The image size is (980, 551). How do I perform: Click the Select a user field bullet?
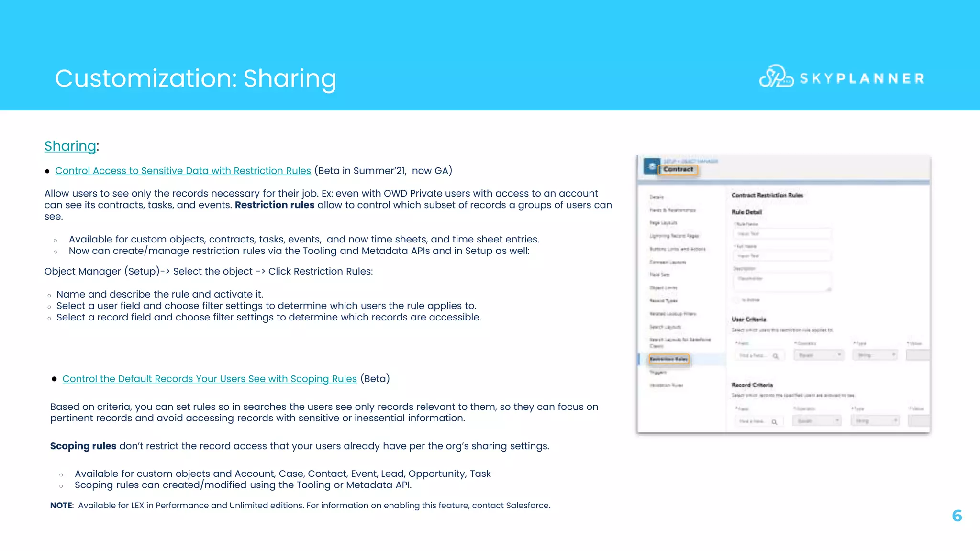[267, 306]
